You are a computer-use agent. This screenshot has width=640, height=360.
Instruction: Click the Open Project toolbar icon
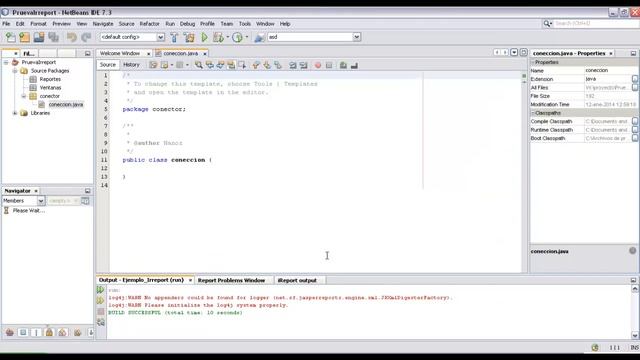[39, 38]
